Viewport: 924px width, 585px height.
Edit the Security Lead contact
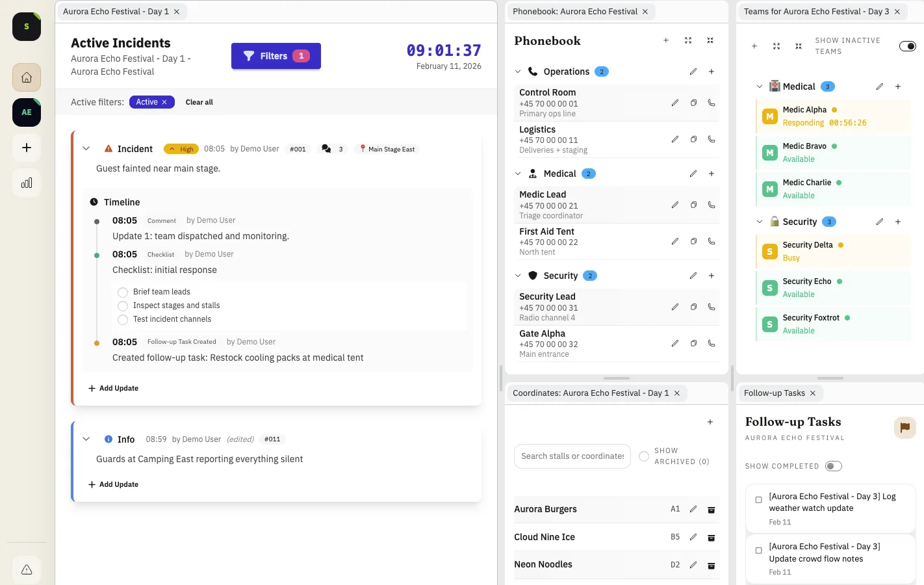[675, 306]
